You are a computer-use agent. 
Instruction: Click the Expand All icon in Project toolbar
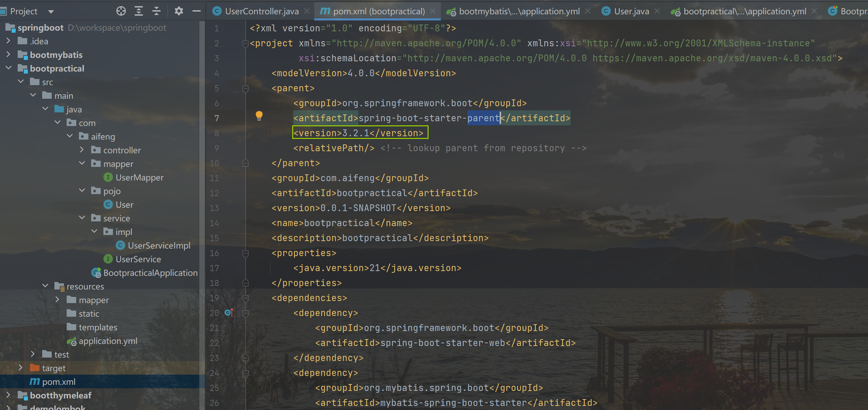(138, 11)
